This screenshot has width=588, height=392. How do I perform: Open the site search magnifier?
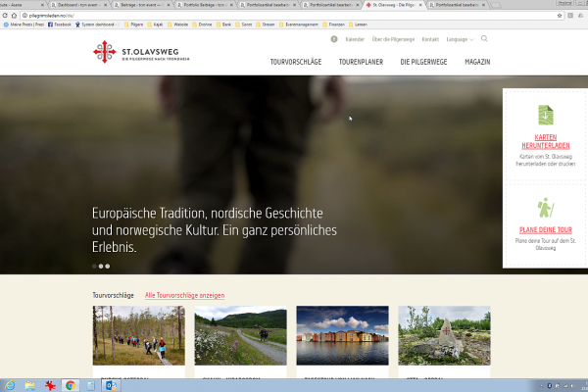point(484,38)
